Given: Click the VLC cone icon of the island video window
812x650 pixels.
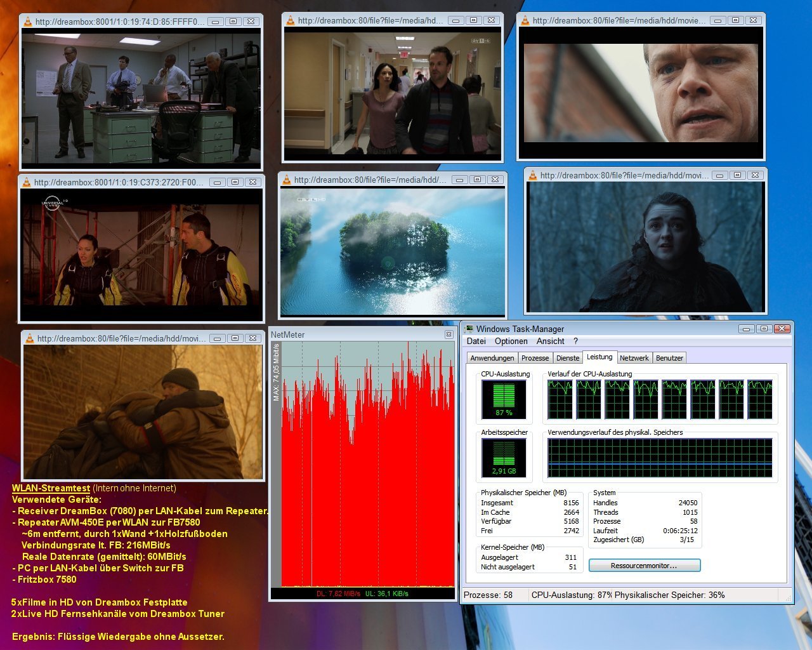Looking at the screenshot, I should [286, 180].
